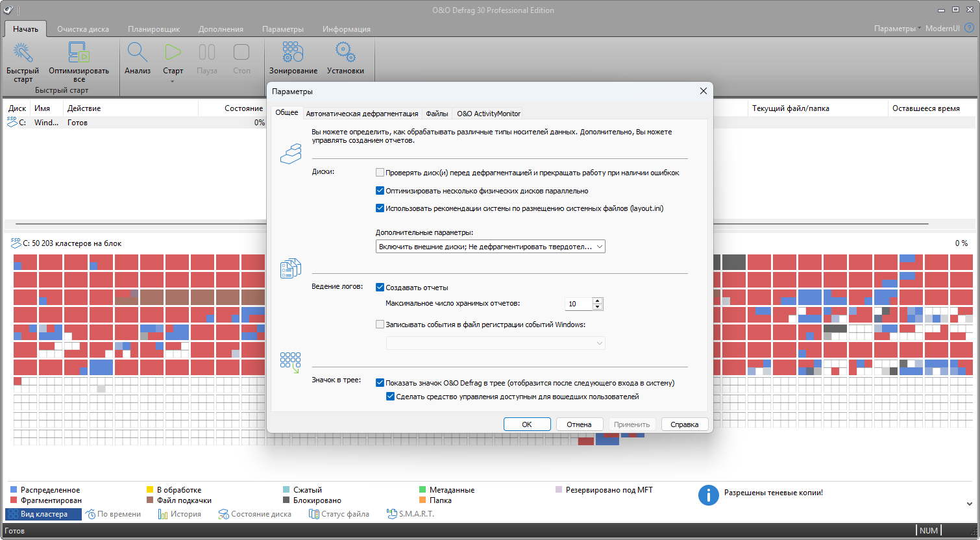Screen dimensions: 980x540
Task: Open the Статус файла file status view
Action: coord(339,514)
